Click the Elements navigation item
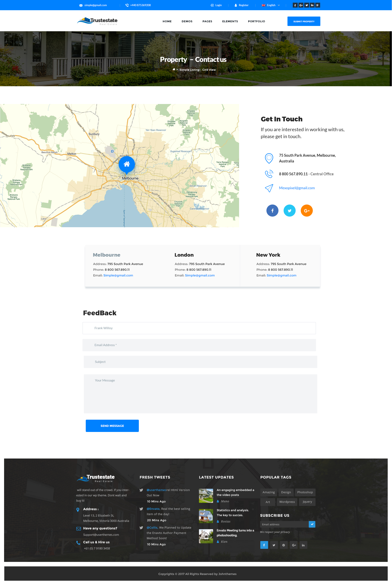 (230, 21)
